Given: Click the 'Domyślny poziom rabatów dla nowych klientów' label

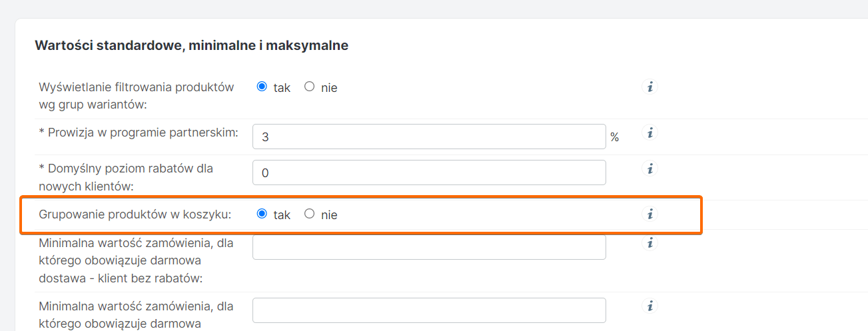Looking at the screenshot, I should (x=127, y=178).
